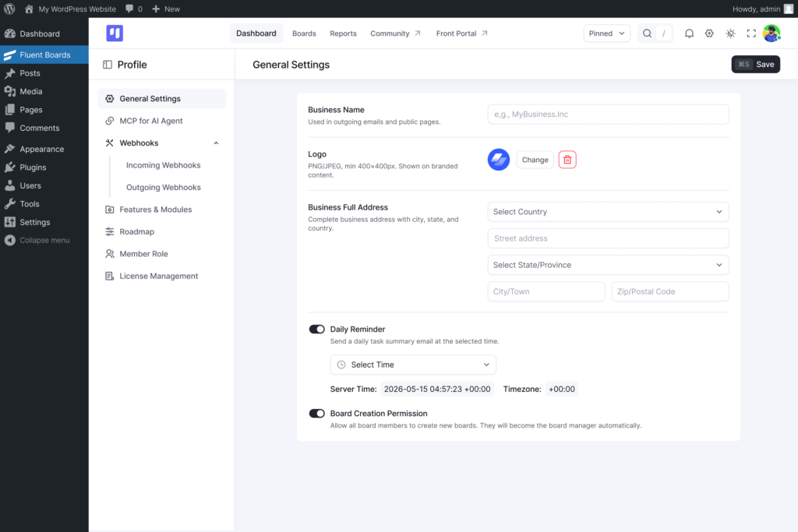Screen dimensions: 798x532
Task: Focus the Business Name field
Action: point(608,115)
